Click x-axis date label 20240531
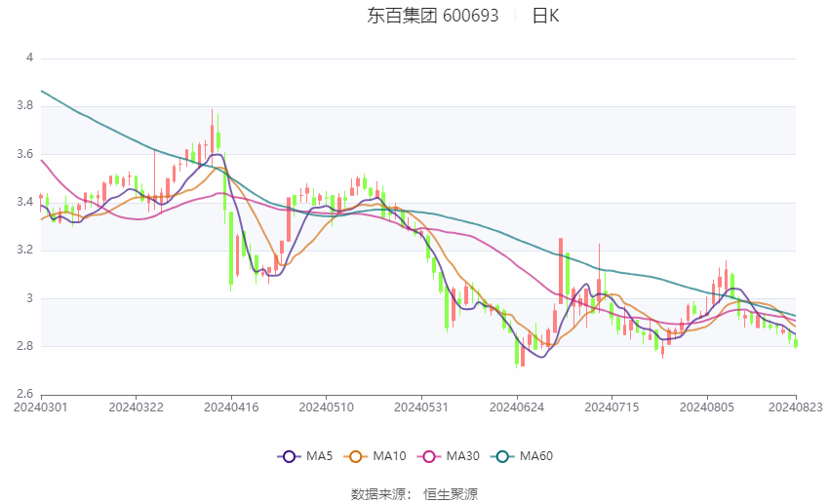 (421, 407)
